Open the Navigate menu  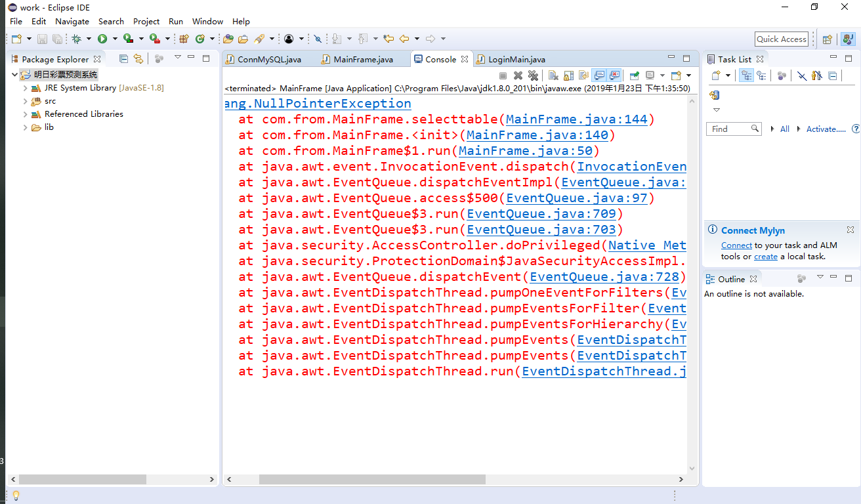click(72, 21)
